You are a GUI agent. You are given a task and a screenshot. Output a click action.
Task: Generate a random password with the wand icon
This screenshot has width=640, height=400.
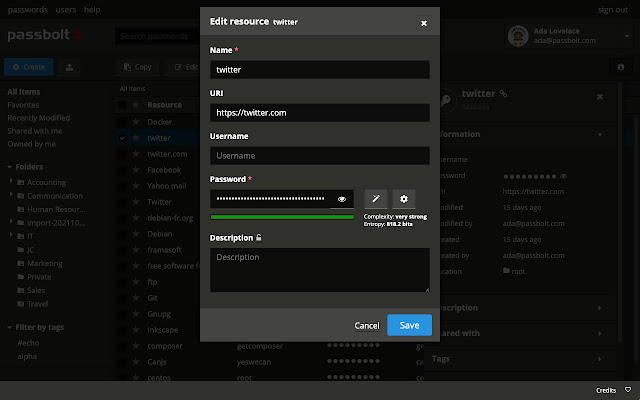[376, 199]
